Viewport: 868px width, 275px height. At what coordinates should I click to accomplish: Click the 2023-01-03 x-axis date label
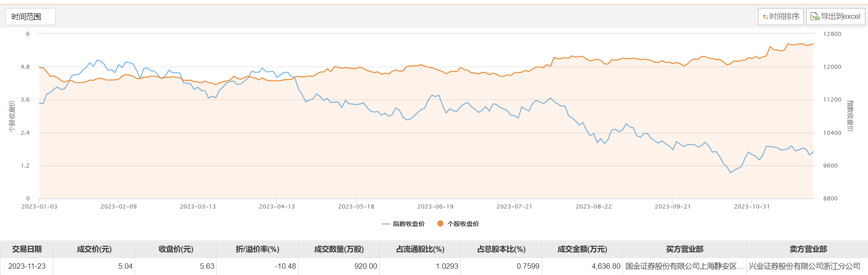[39, 207]
